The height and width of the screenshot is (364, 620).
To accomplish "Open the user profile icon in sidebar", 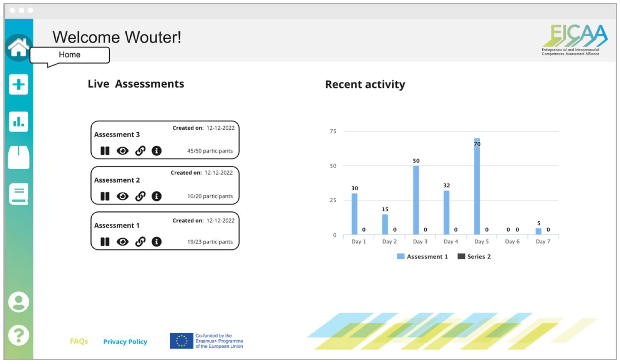I will (x=18, y=302).
